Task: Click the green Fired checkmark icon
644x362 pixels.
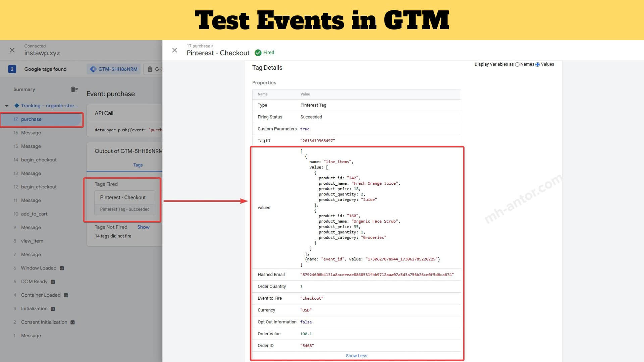Action: (258, 53)
